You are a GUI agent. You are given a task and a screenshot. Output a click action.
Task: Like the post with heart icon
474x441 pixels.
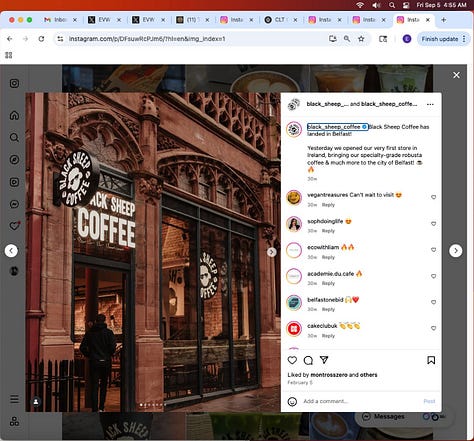click(x=292, y=360)
